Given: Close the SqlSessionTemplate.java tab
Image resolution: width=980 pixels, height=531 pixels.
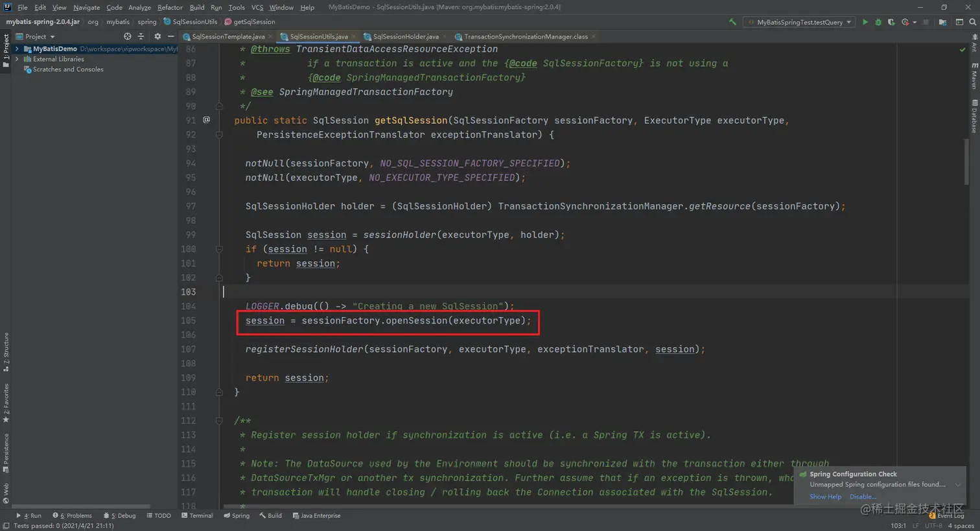Looking at the screenshot, I should pyautogui.click(x=270, y=36).
